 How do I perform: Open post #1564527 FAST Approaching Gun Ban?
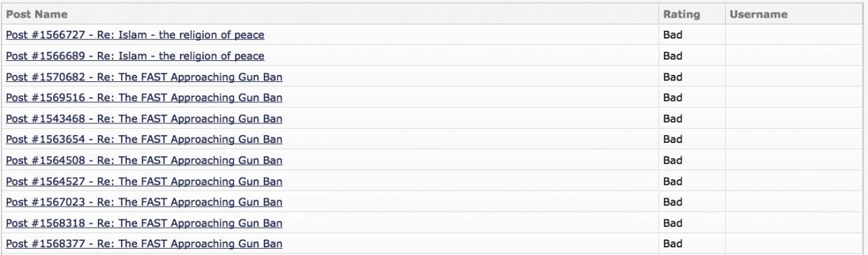(x=144, y=181)
